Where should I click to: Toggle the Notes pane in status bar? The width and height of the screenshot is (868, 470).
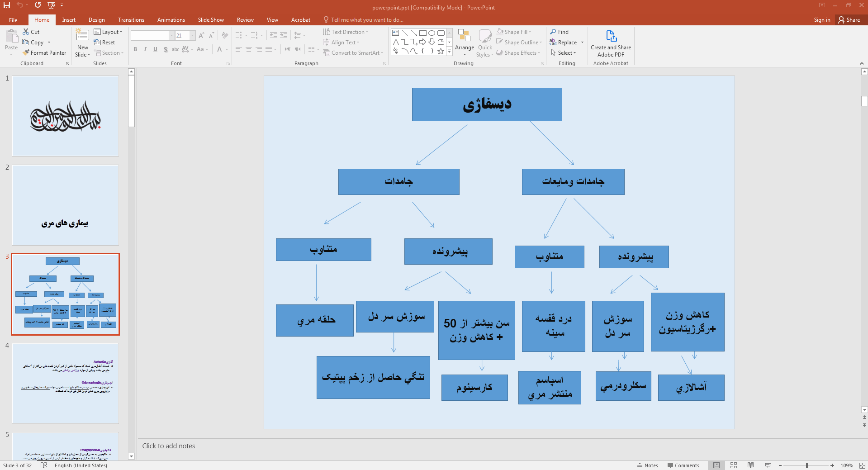point(648,465)
